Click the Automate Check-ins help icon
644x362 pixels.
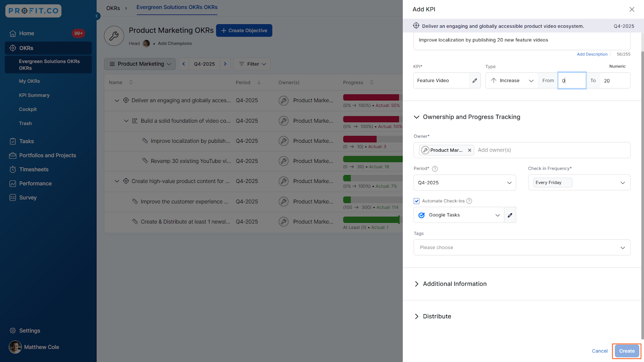coord(469,201)
